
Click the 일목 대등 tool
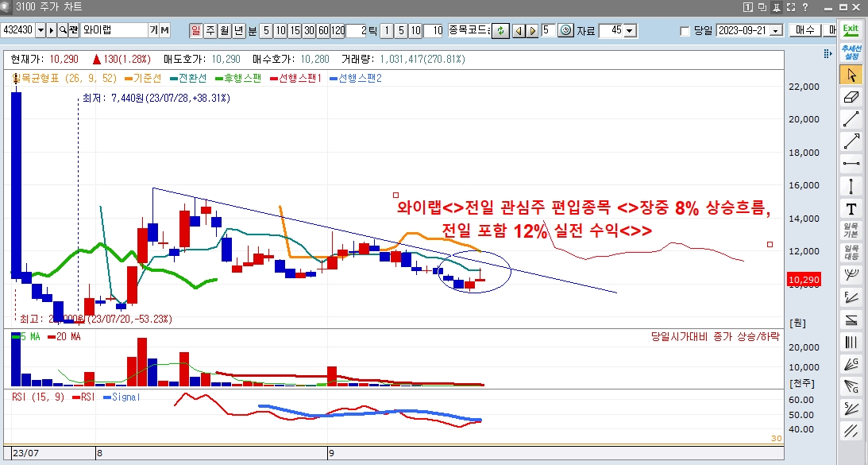pos(851,252)
